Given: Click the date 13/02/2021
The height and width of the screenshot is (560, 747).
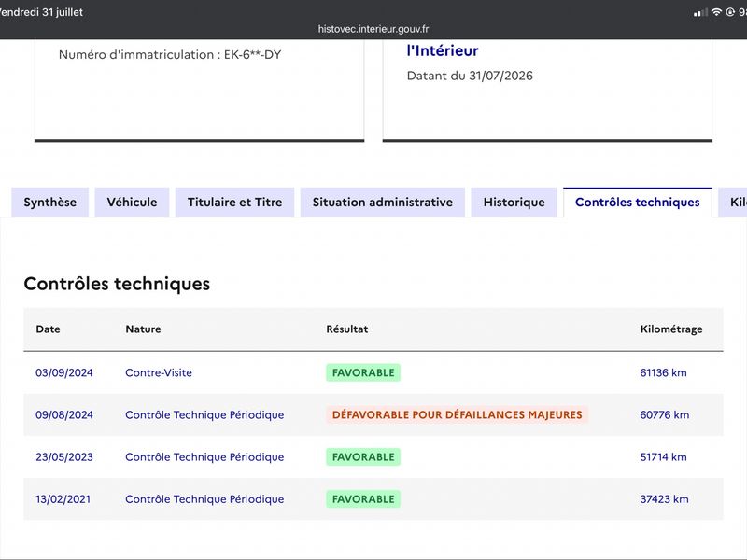Looking at the screenshot, I should (x=63, y=499).
